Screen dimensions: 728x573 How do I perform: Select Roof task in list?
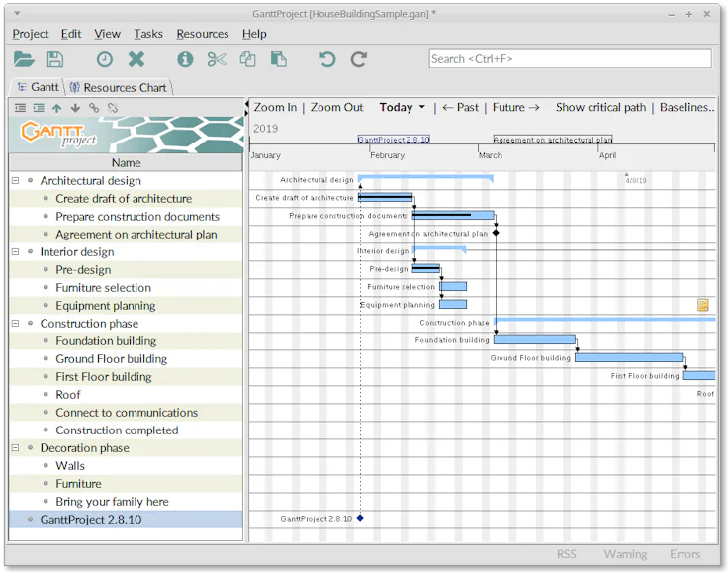(126, 395)
